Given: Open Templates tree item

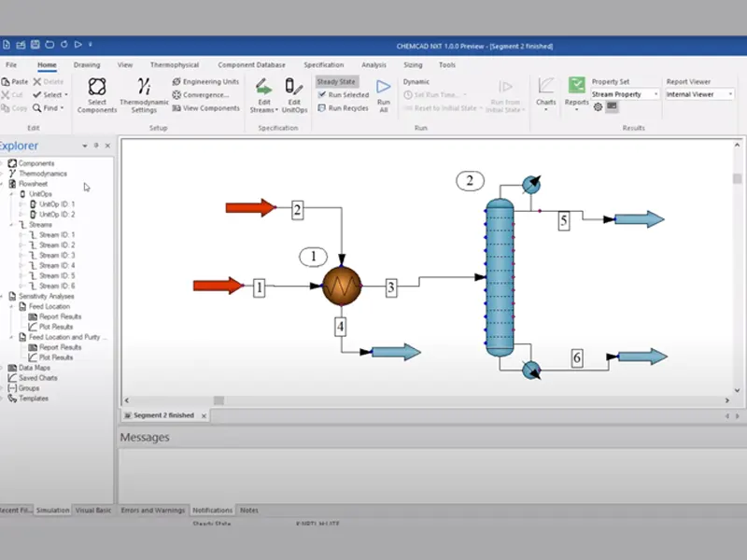Looking at the screenshot, I should [28, 399].
